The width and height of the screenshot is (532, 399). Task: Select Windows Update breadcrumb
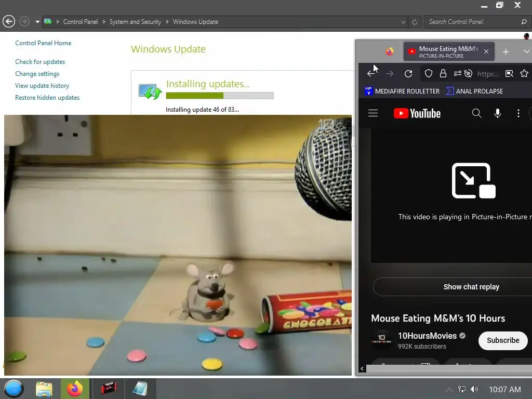pyautogui.click(x=195, y=22)
